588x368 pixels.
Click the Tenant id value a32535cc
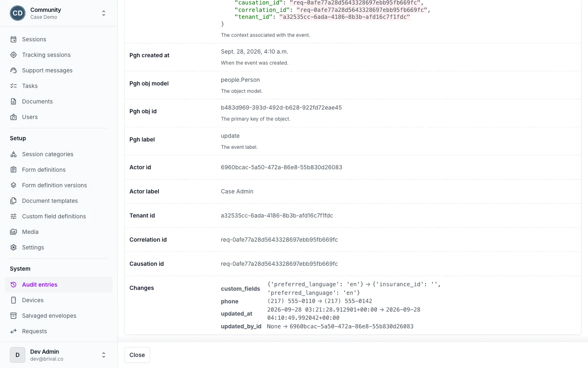[277, 215]
